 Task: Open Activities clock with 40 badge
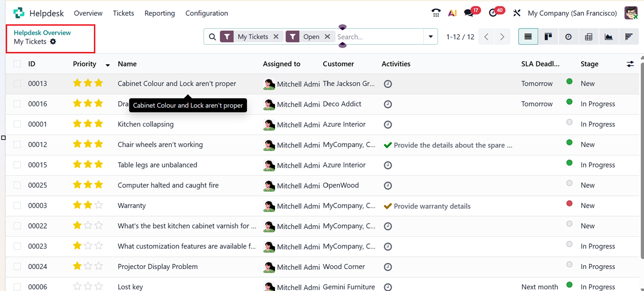493,13
